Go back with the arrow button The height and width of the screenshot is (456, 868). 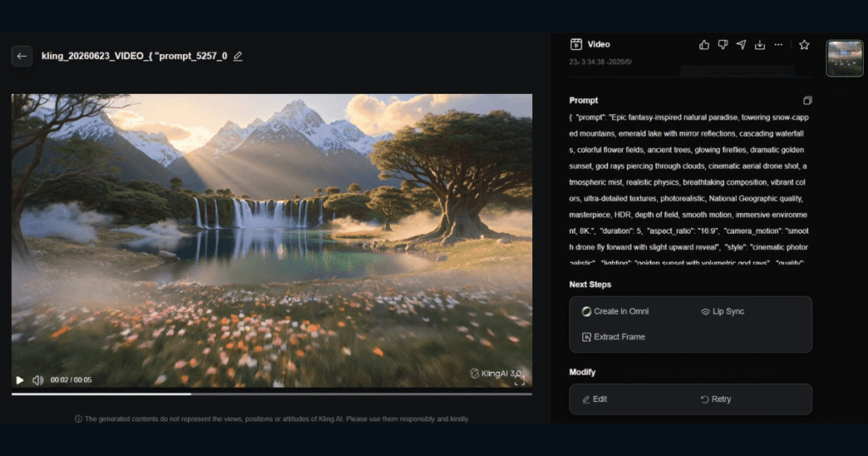(21, 56)
